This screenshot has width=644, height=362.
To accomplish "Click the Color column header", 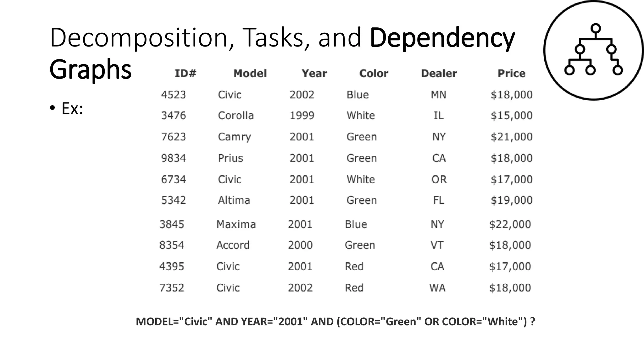I will pos(374,74).
